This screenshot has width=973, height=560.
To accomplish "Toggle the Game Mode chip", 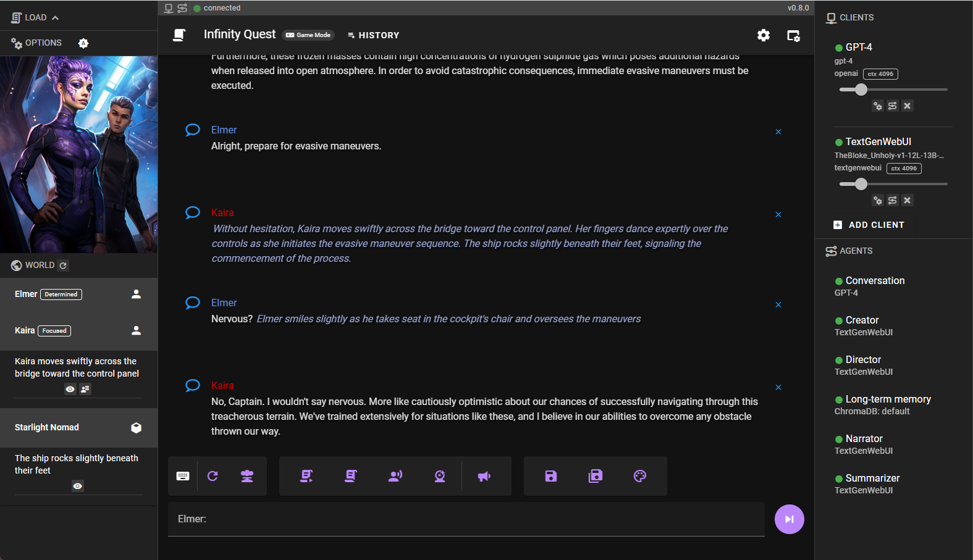I will point(308,35).
